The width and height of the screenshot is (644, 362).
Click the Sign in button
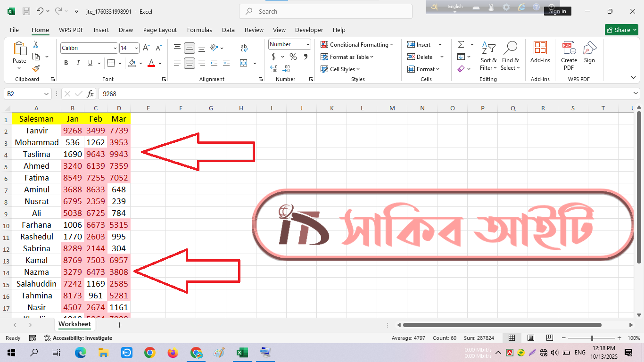point(557,11)
